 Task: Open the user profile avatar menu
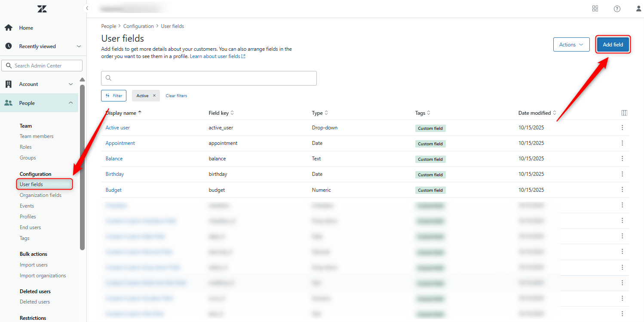point(638,9)
